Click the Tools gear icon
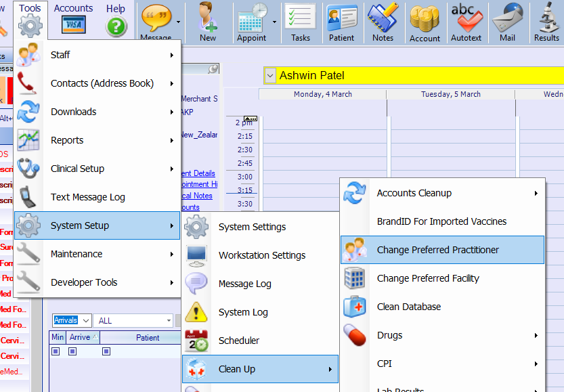 [30, 26]
